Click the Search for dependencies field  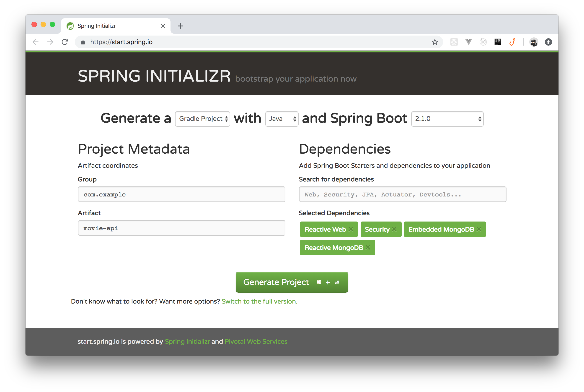[x=402, y=194]
